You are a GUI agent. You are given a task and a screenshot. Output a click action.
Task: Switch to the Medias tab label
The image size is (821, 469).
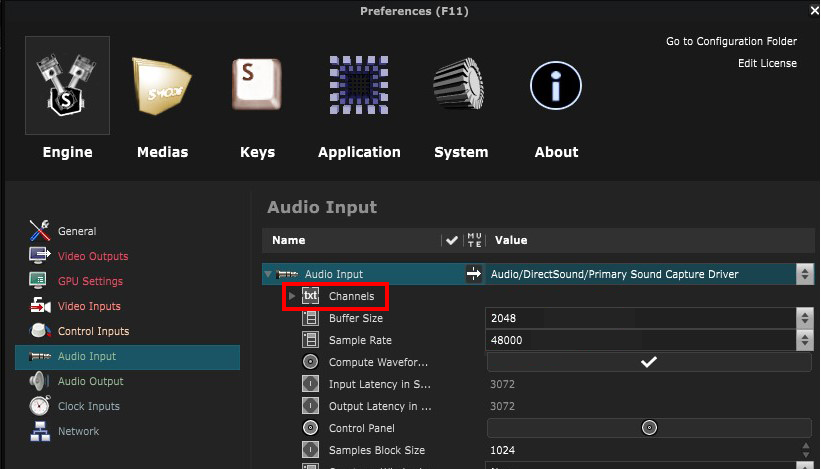[162, 152]
